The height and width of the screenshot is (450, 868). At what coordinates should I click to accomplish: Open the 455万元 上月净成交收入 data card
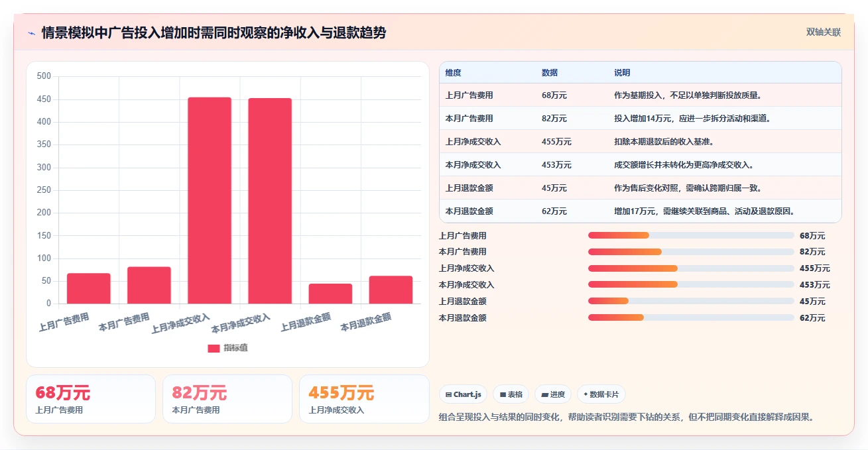pyautogui.click(x=364, y=399)
